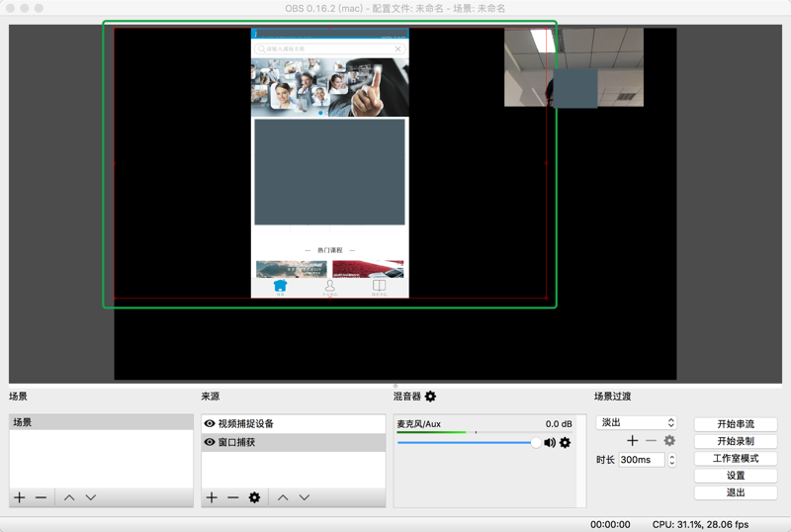Image resolution: width=791 pixels, height=532 pixels.
Task: Move scene down with arrow icon
Action: pyautogui.click(x=90, y=497)
